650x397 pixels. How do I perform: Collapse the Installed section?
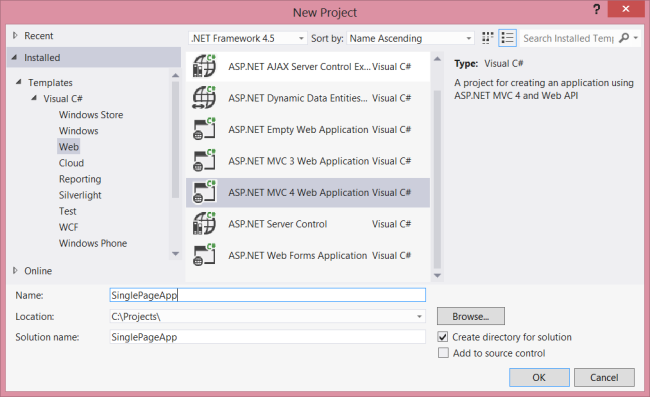coord(15,57)
